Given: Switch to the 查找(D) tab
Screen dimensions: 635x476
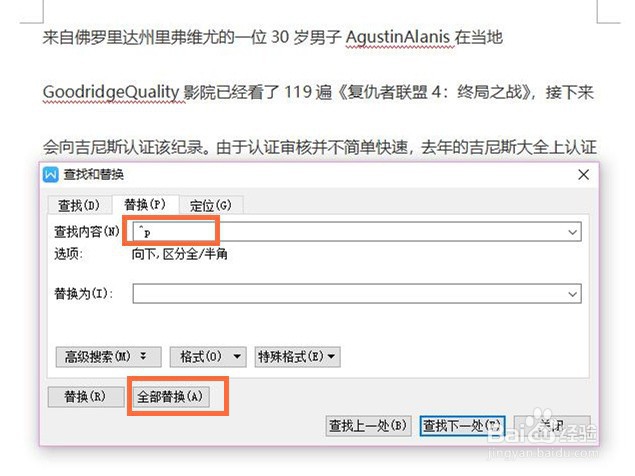Looking at the screenshot, I should coord(79,205).
